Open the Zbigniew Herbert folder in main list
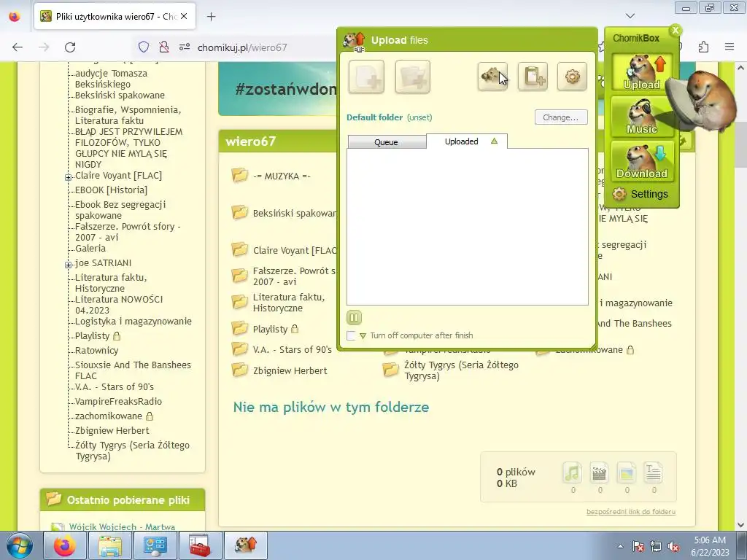The image size is (747, 560). click(x=290, y=370)
